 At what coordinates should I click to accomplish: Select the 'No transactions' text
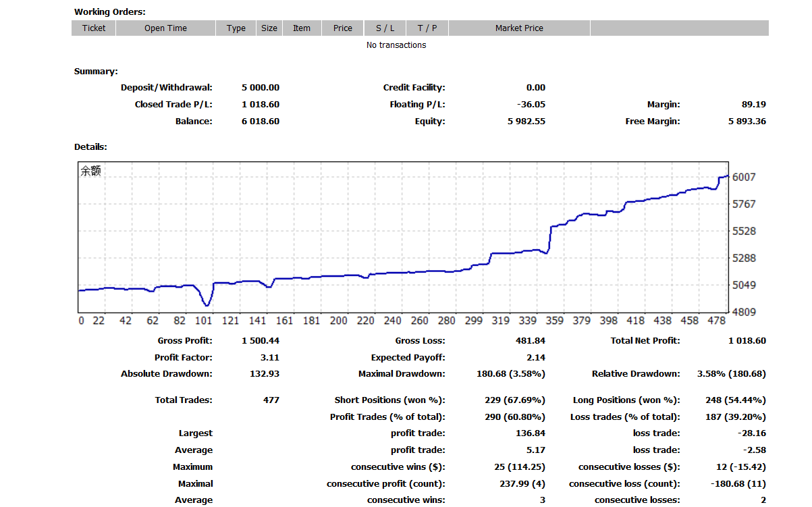click(x=396, y=45)
